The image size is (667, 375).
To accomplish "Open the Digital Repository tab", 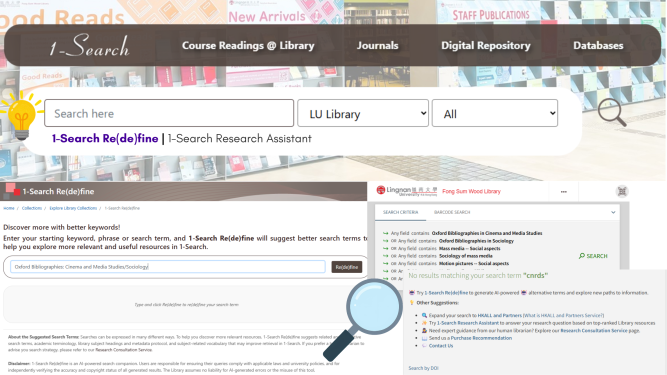I will pos(486,45).
